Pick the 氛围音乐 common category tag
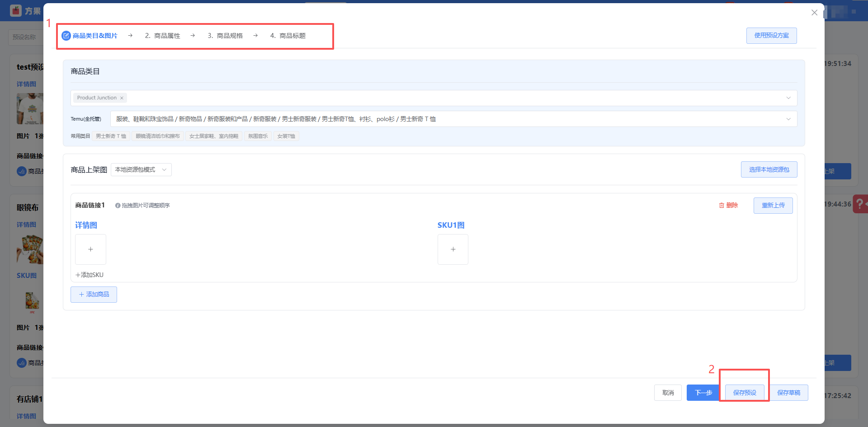868x427 pixels. (x=258, y=136)
